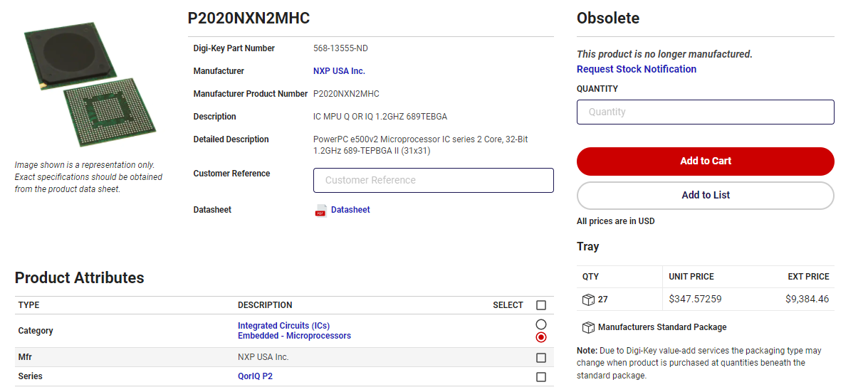868x387 pixels.
Task: Click the Add to List button
Action: click(x=706, y=195)
